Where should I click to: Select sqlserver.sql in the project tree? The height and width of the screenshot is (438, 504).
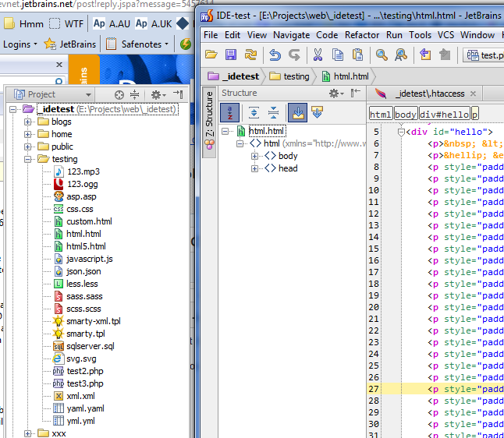point(90,347)
